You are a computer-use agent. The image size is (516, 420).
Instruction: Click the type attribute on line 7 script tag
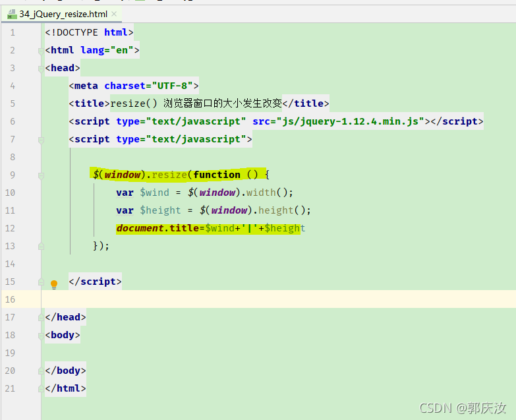point(181,139)
